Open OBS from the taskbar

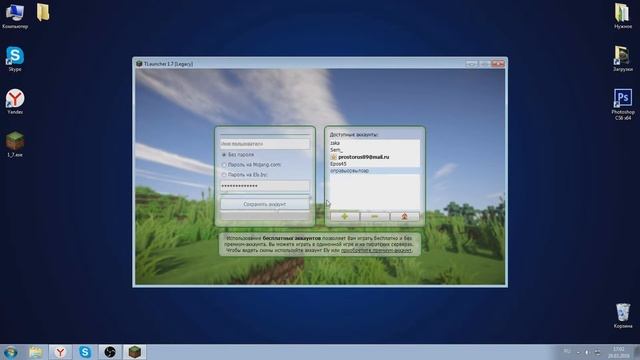pyautogui.click(x=110, y=352)
